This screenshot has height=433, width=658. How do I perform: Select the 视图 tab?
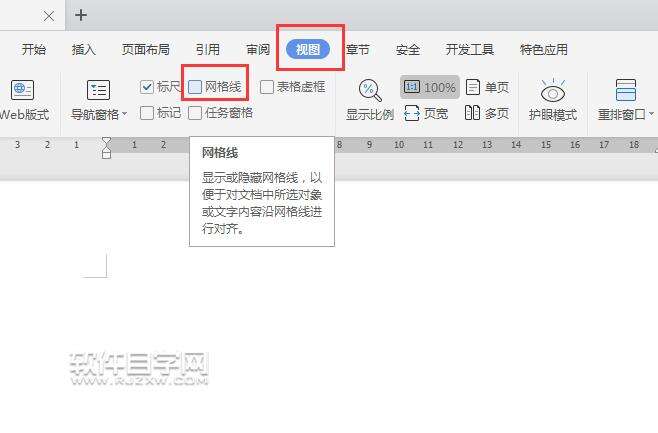click(x=308, y=50)
